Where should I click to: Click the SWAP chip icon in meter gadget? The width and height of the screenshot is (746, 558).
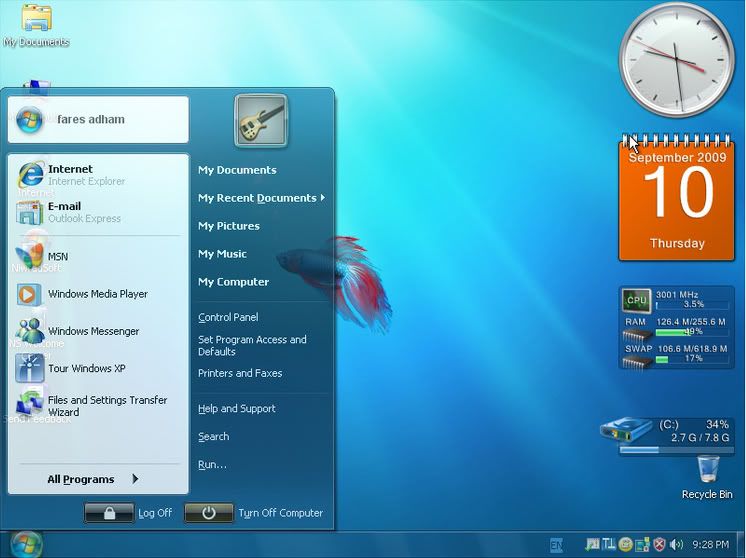coord(638,363)
